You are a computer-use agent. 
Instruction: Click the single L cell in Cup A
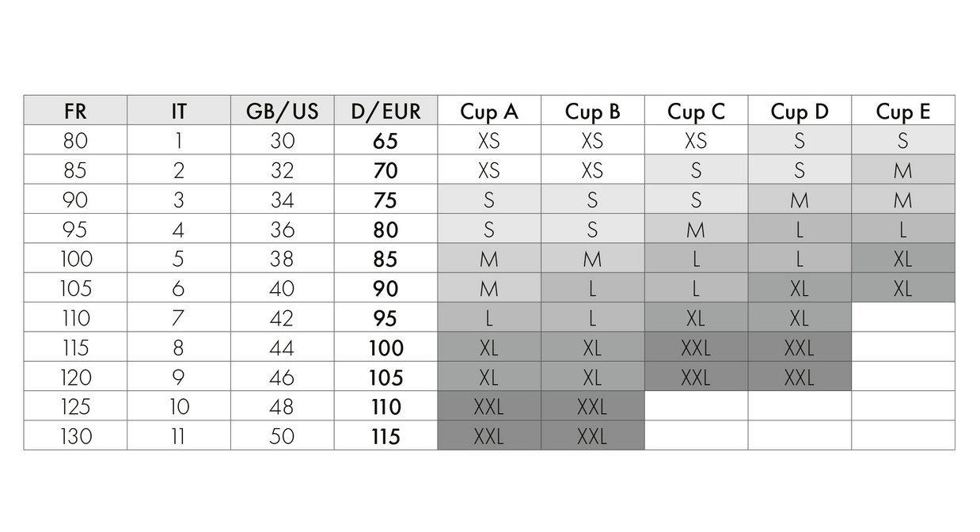click(x=489, y=317)
